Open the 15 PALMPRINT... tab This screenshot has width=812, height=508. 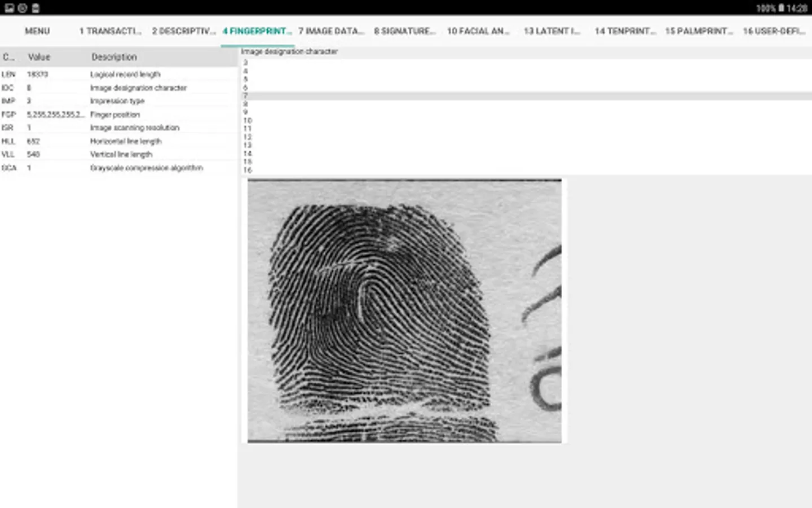point(699,31)
